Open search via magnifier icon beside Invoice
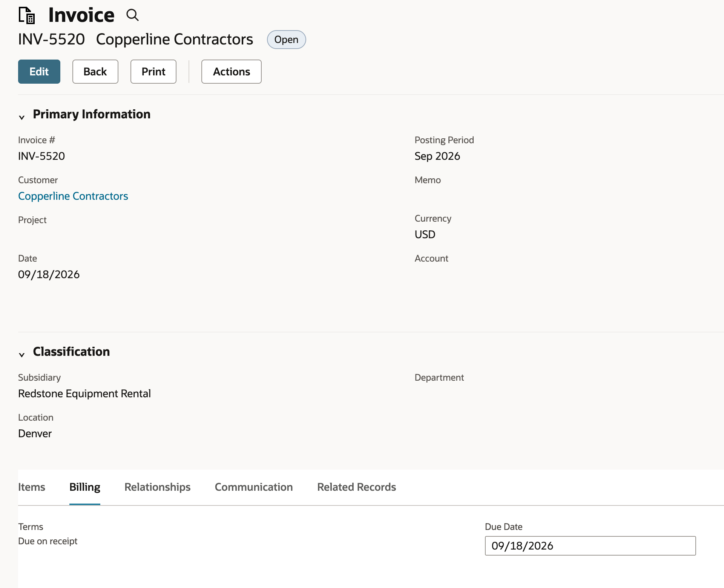This screenshot has width=724, height=588. [132, 15]
